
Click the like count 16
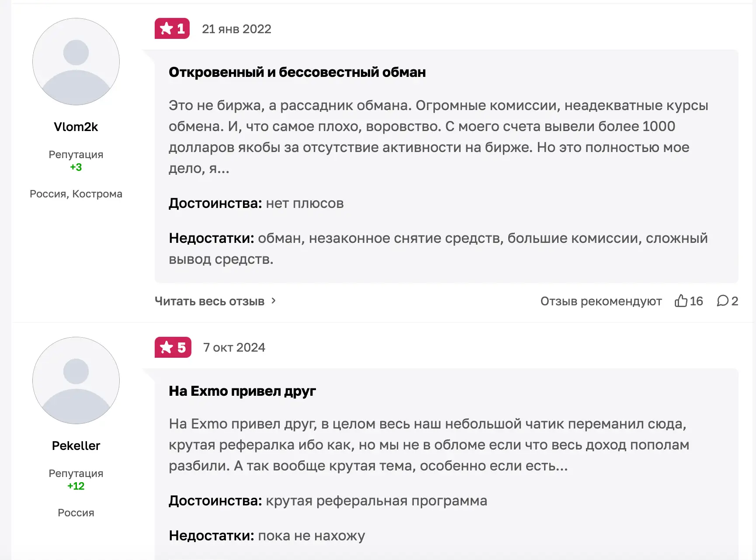point(696,301)
